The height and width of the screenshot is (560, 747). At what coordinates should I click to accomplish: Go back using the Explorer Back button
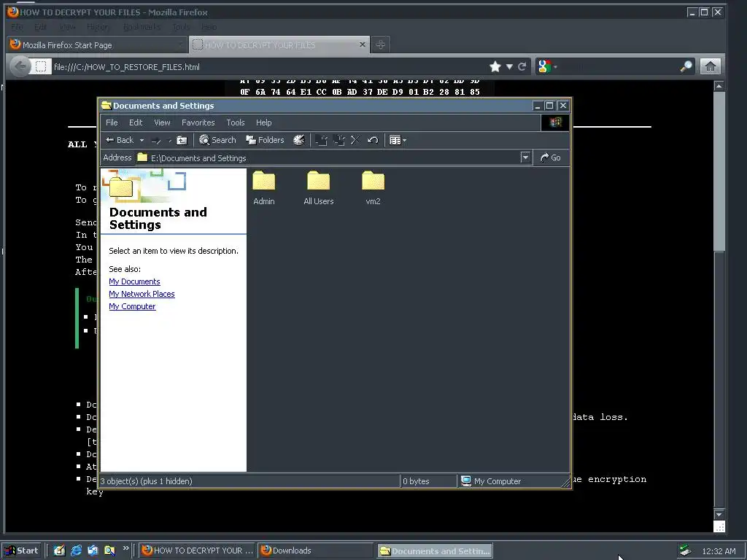(120, 140)
